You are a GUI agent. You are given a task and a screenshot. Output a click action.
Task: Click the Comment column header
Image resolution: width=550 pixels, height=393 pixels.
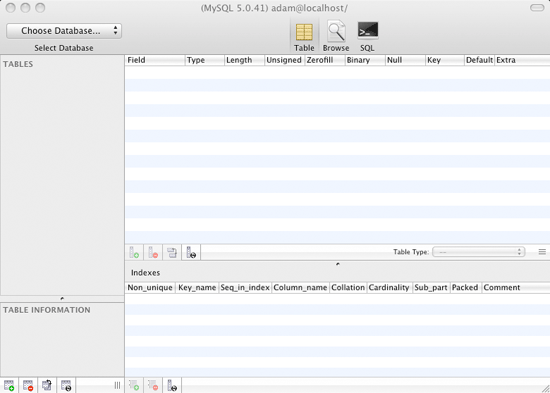click(x=516, y=288)
